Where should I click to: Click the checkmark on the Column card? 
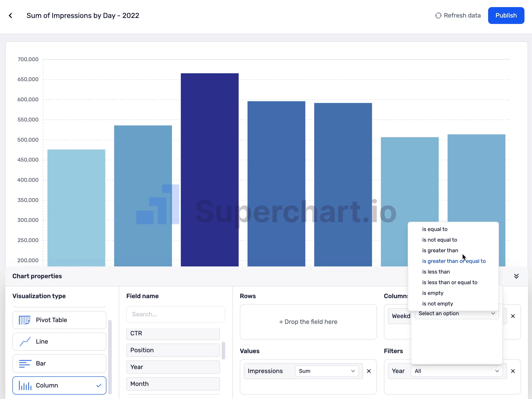click(x=99, y=385)
